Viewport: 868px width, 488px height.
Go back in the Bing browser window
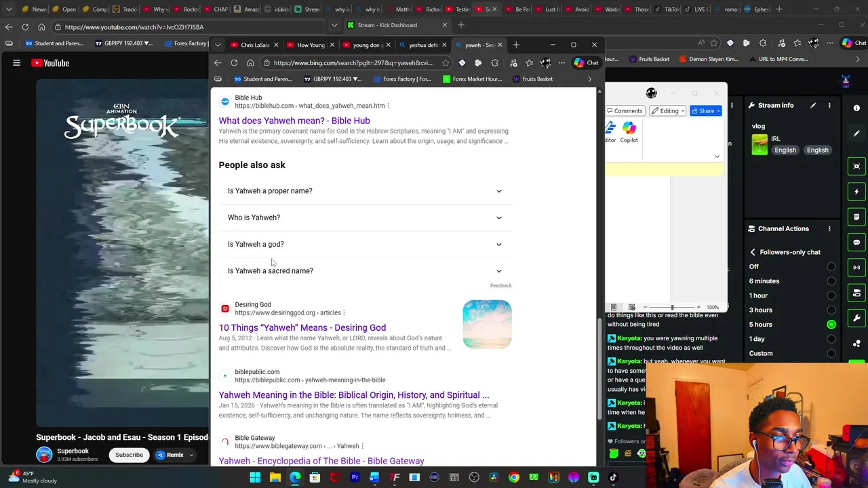click(x=218, y=63)
